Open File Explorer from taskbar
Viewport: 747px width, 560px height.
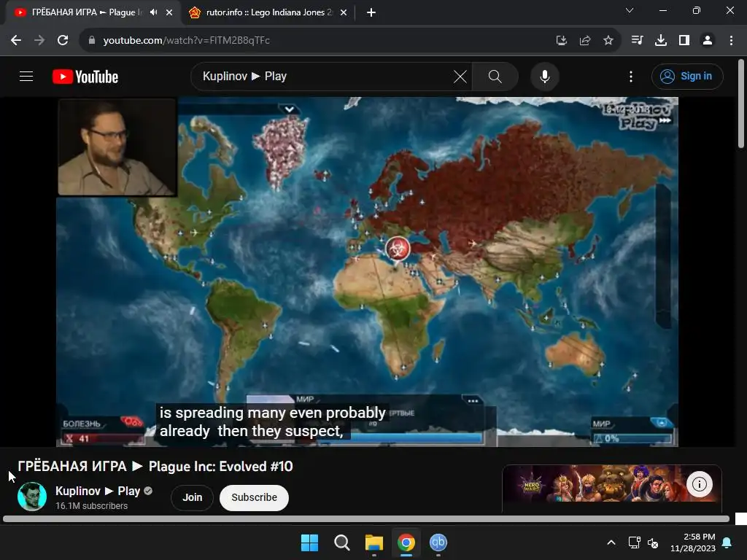[374, 542]
